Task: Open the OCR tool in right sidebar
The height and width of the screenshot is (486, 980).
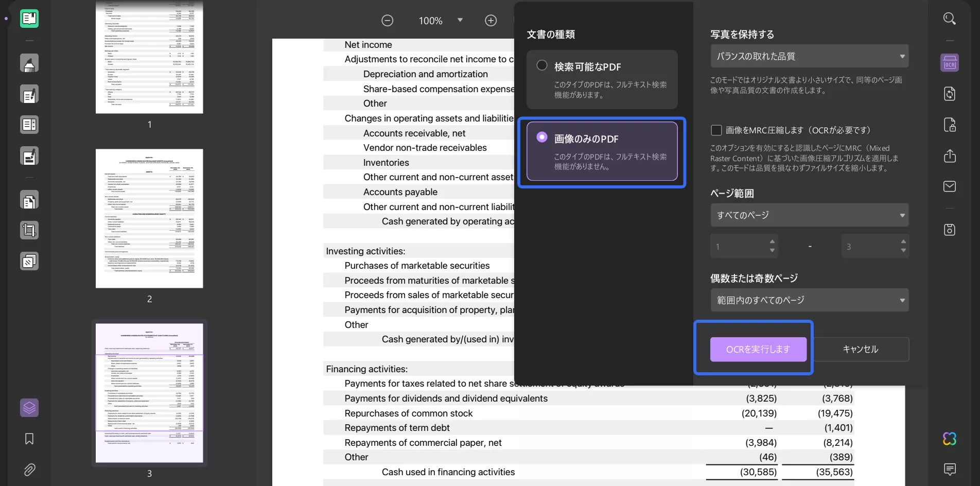Action: point(949,63)
